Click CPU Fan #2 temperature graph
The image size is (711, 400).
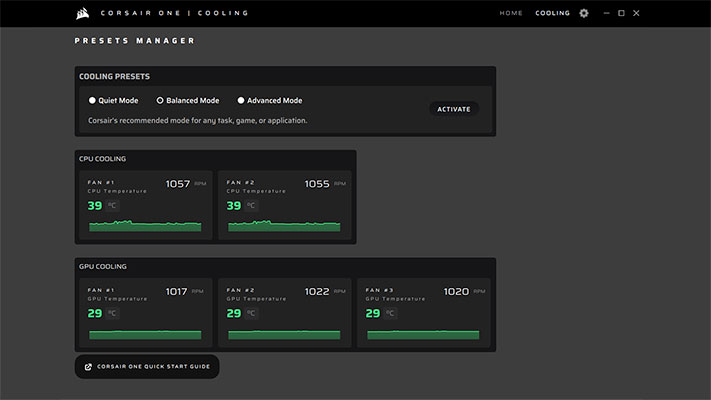point(284,226)
